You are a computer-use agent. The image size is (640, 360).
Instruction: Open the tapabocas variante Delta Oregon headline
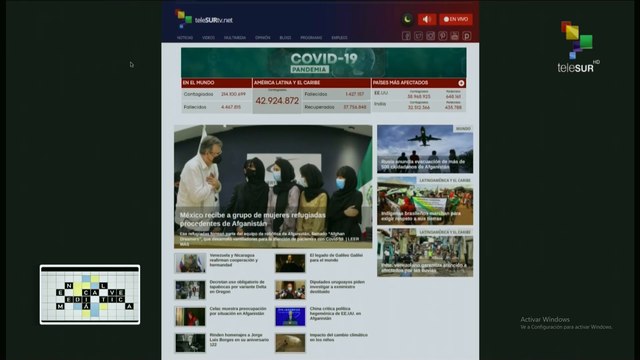[x=238, y=287]
